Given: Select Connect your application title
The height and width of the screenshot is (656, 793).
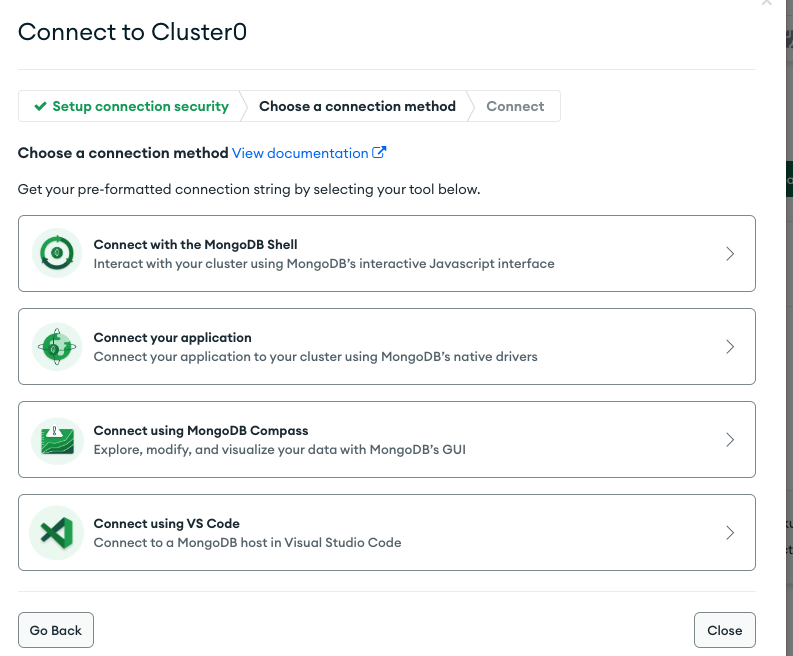Looking at the screenshot, I should (x=172, y=337).
